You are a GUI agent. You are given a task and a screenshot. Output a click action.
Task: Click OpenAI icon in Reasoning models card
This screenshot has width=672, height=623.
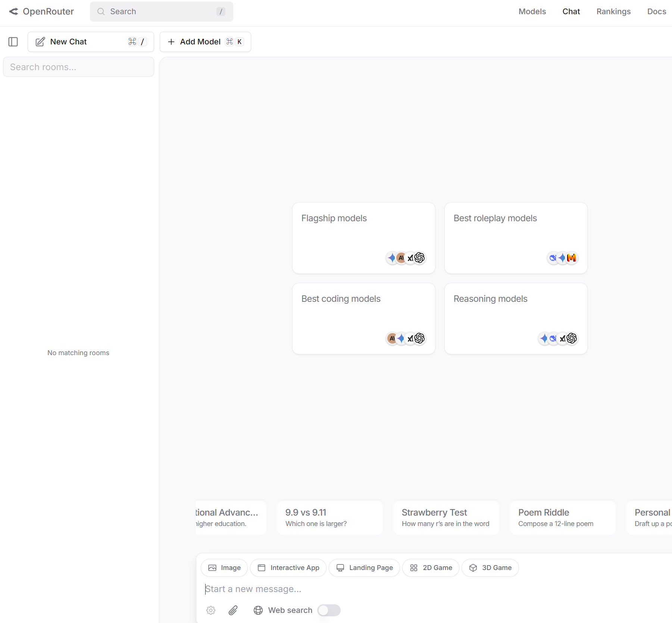tap(572, 338)
